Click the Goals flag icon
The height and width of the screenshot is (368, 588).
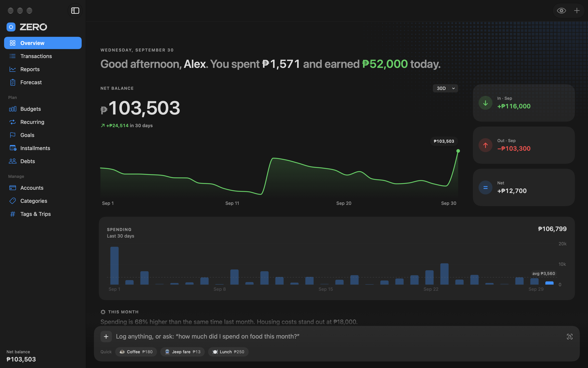coord(13,135)
